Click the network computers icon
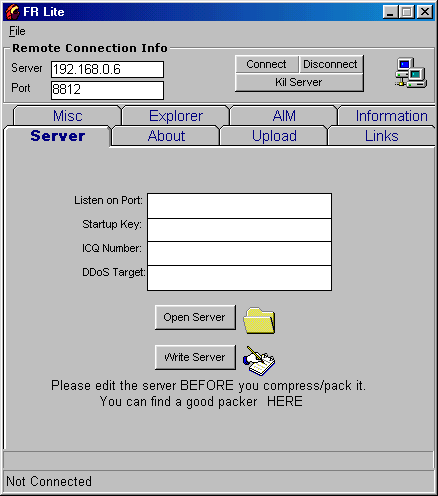Image resolution: width=438 pixels, height=496 pixels. point(411,73)
